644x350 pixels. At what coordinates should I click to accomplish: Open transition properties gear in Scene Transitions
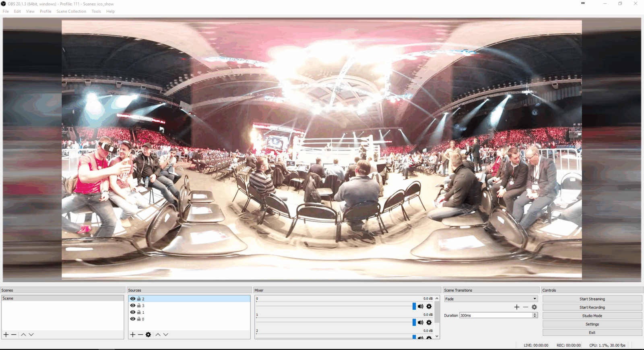535,307
